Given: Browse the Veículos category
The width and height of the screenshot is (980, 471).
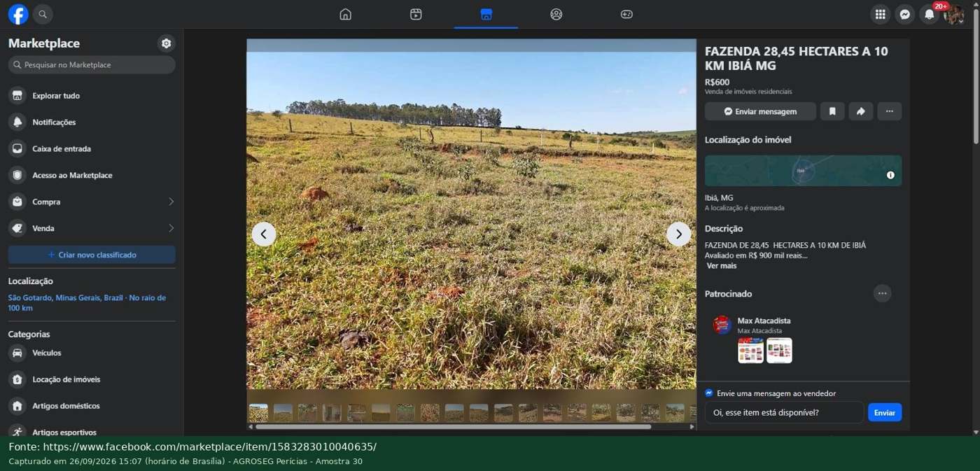Looking at the screenshot, I should [92, 353].
